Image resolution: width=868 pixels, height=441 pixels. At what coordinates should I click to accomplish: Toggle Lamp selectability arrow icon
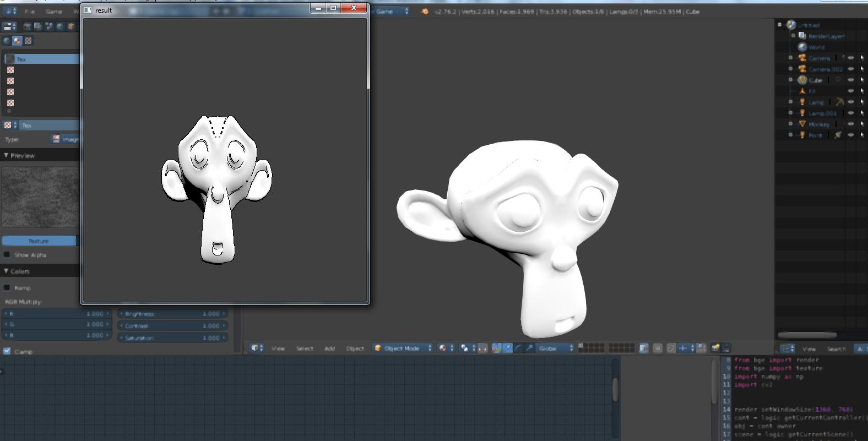pos(861,102)
